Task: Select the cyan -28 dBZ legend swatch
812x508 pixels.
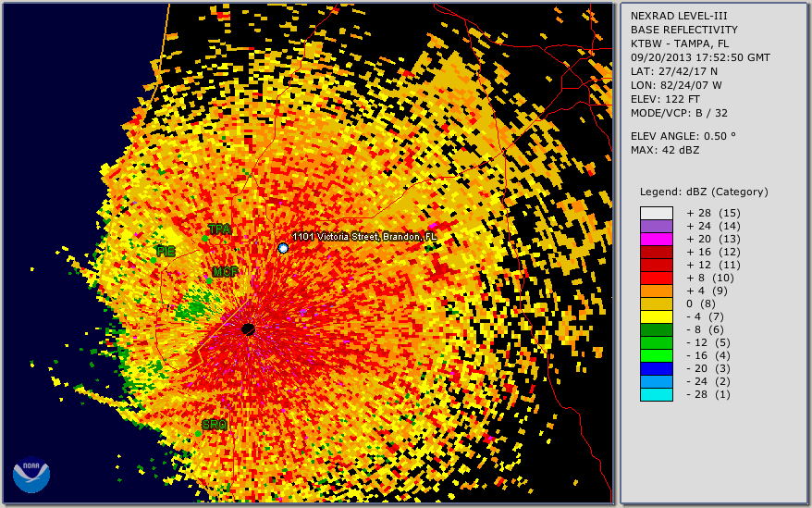Action: (657, 394)
